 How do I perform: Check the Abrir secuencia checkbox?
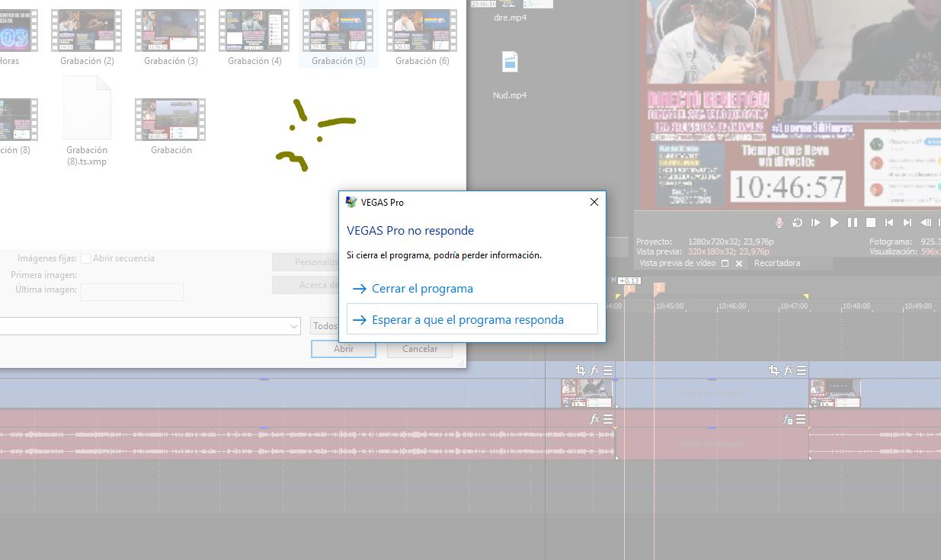click(88, 258)
